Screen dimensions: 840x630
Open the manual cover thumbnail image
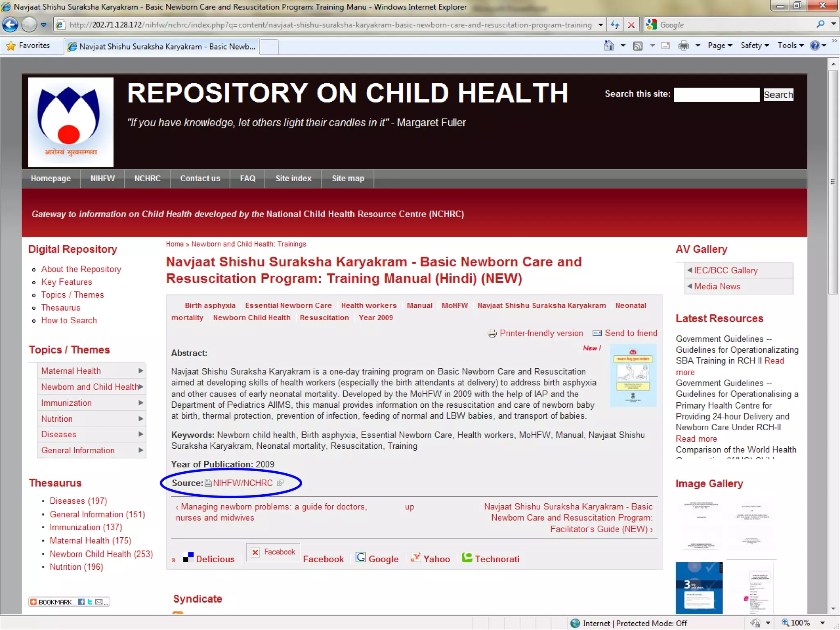click(633, 375)
